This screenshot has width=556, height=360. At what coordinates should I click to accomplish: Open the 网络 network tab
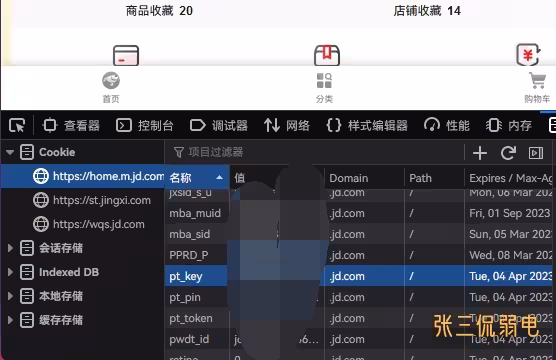pos(287,126)
